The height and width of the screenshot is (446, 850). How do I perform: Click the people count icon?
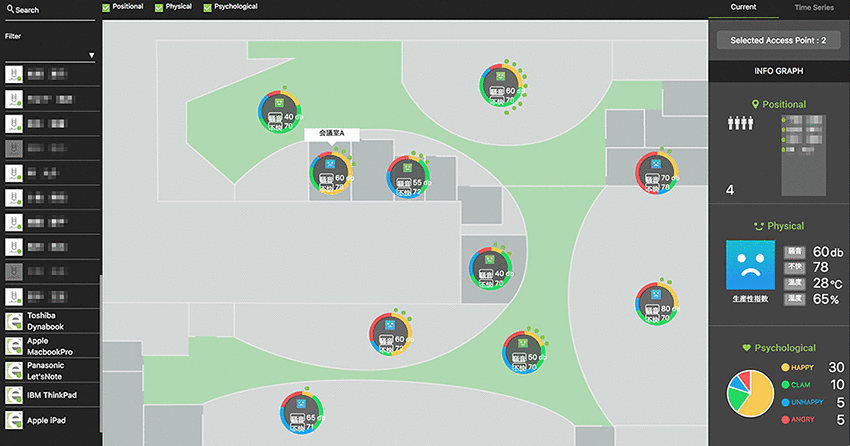(x=738, y=124)
